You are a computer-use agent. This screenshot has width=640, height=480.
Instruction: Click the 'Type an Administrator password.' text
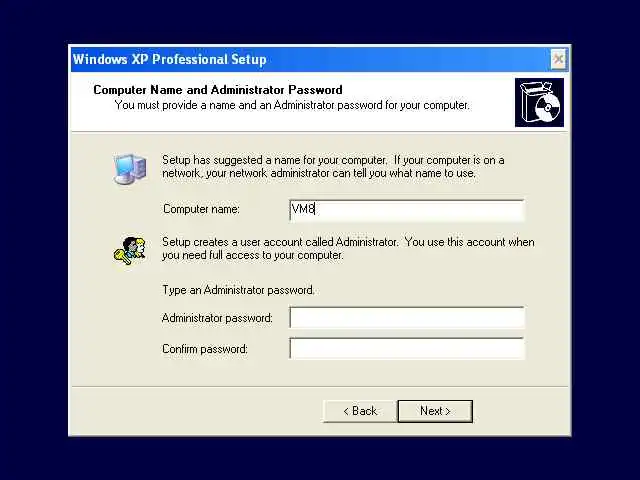238,290
